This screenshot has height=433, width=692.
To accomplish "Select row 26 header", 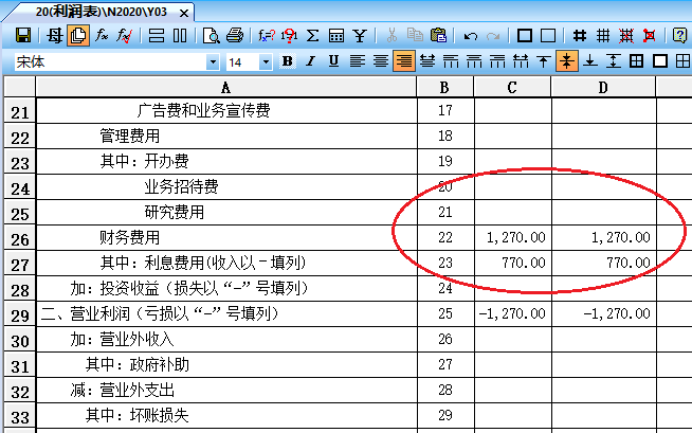I will pyautogui.click(x=18, y=239).
